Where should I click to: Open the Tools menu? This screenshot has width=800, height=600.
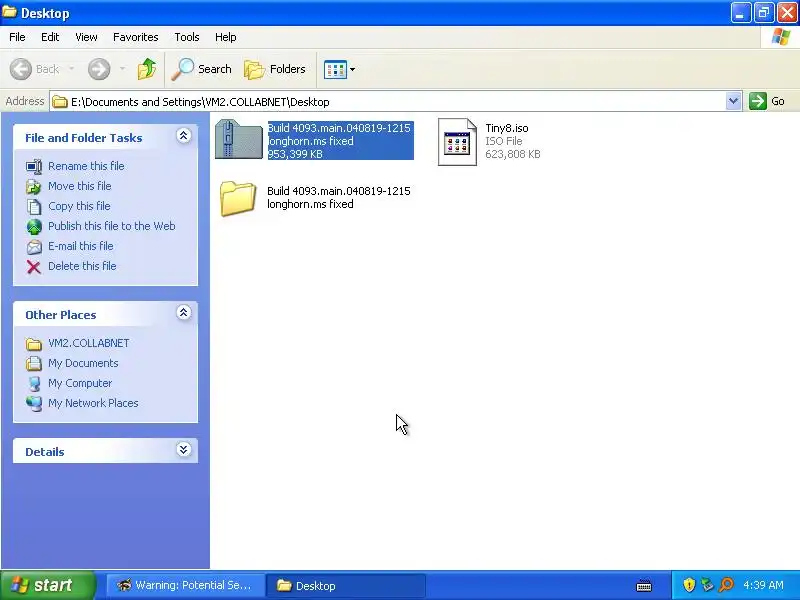click(x=187, y=37)
